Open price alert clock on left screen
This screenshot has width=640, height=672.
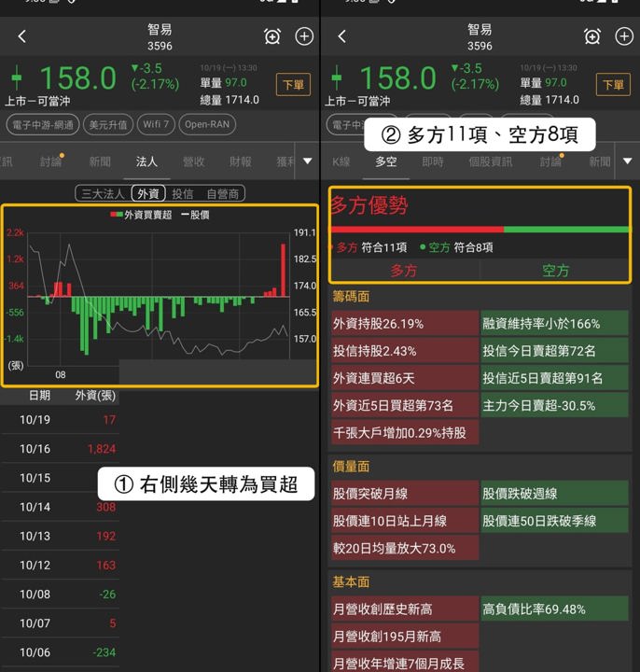pos(272,36)
